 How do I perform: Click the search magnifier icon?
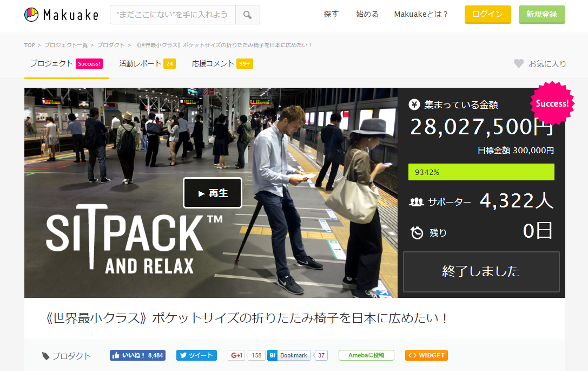248,15
